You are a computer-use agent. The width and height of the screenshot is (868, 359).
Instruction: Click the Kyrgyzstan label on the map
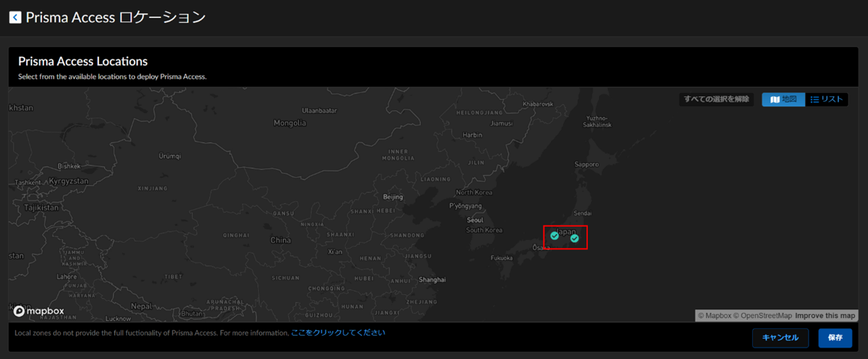coord(69,182)
